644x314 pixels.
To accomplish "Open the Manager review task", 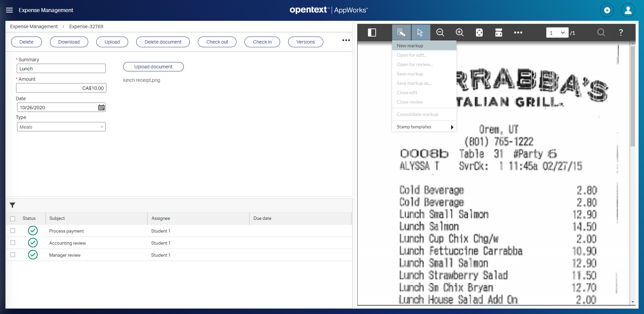I will [x=65, y=255].
